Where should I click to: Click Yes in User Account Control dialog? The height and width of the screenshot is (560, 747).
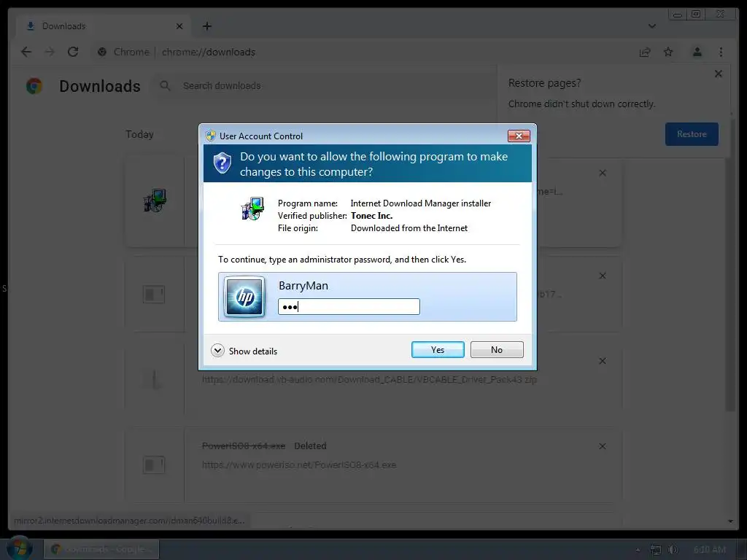coord(438,349)
